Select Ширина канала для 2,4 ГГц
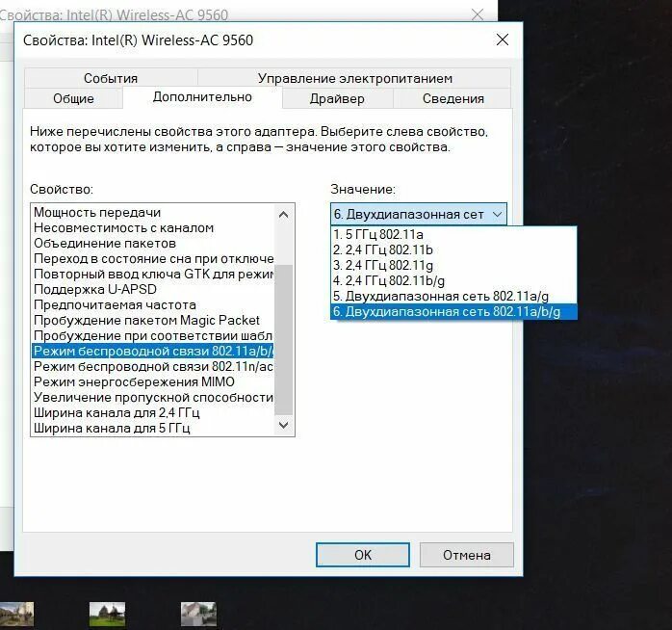 [152, 413]
